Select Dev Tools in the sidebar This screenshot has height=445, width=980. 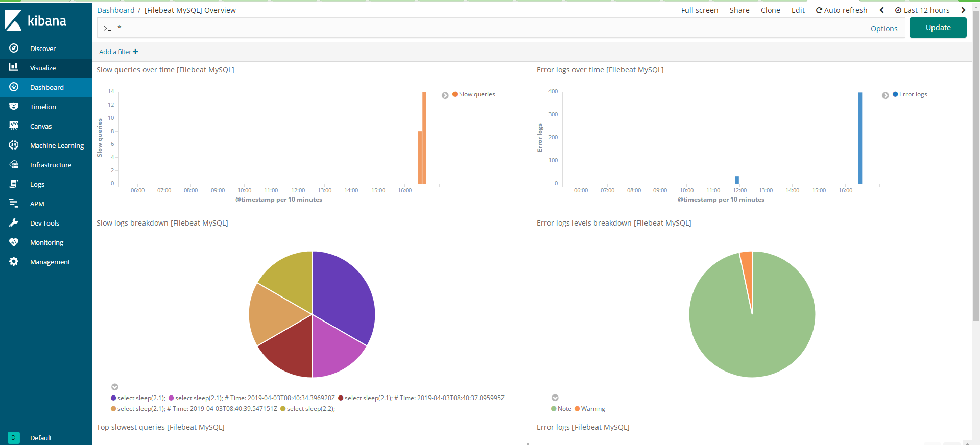[44, 223]
